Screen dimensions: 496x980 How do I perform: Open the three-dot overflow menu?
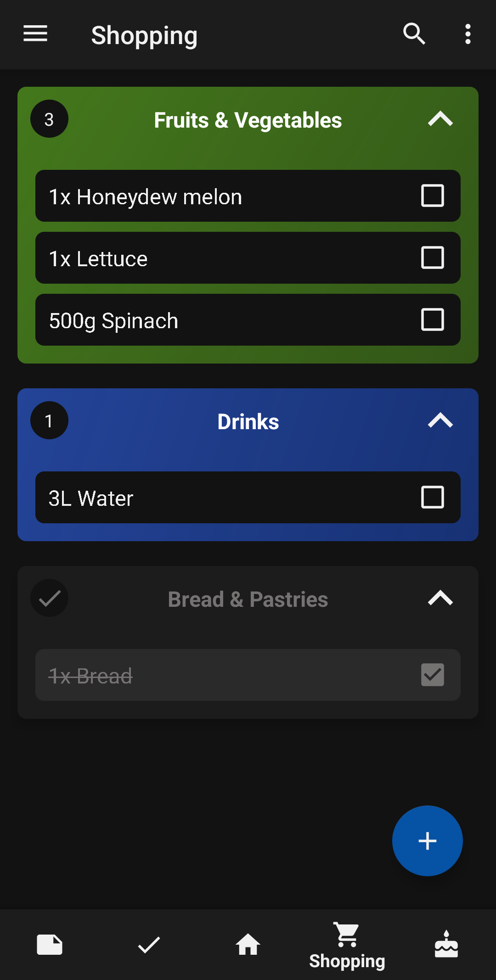click(x=468, y=34)
